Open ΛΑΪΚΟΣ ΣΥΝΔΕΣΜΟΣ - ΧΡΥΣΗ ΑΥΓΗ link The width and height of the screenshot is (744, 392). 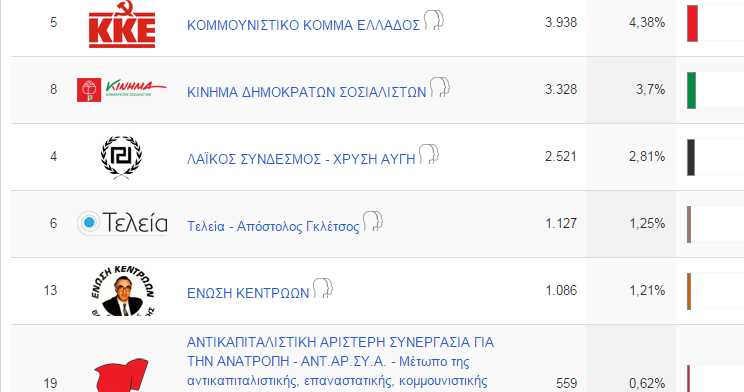click(301, 159)
